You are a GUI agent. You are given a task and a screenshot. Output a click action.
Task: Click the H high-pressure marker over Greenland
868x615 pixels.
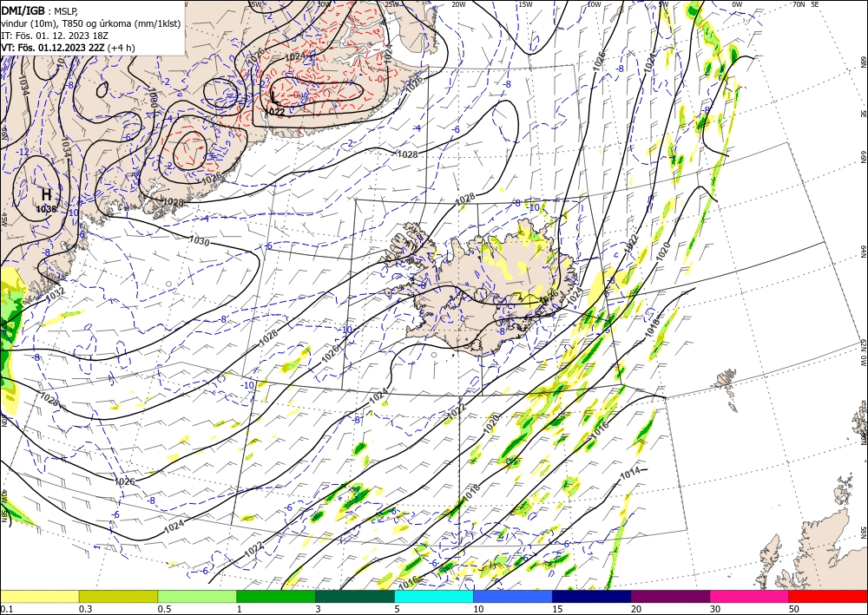click(x=47, y=194)
